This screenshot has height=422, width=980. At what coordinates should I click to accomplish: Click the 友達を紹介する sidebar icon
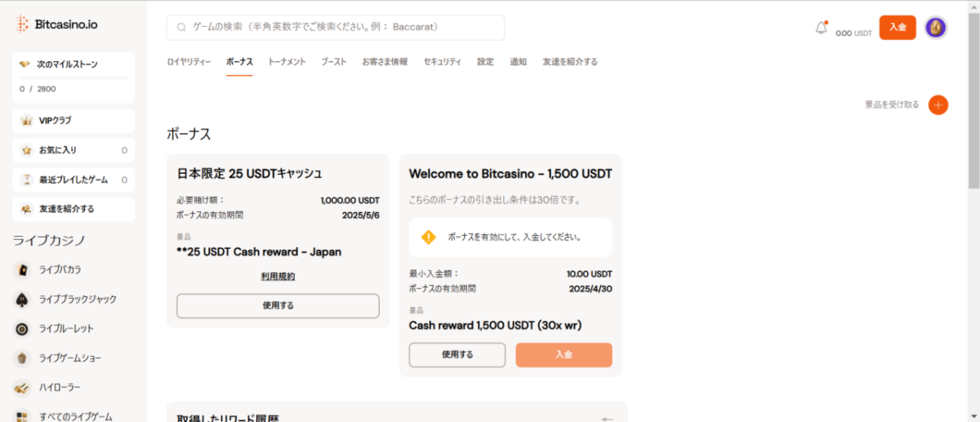point(26,209)
